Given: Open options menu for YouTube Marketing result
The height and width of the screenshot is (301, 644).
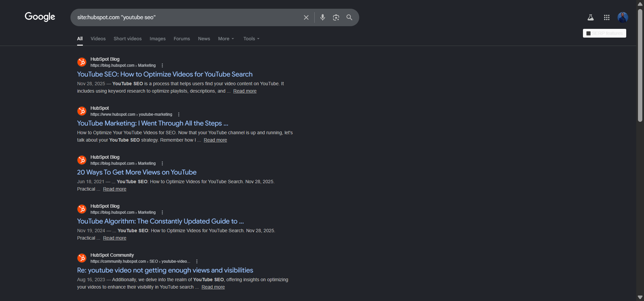Looking at the screenshot, I should [179, 114].
